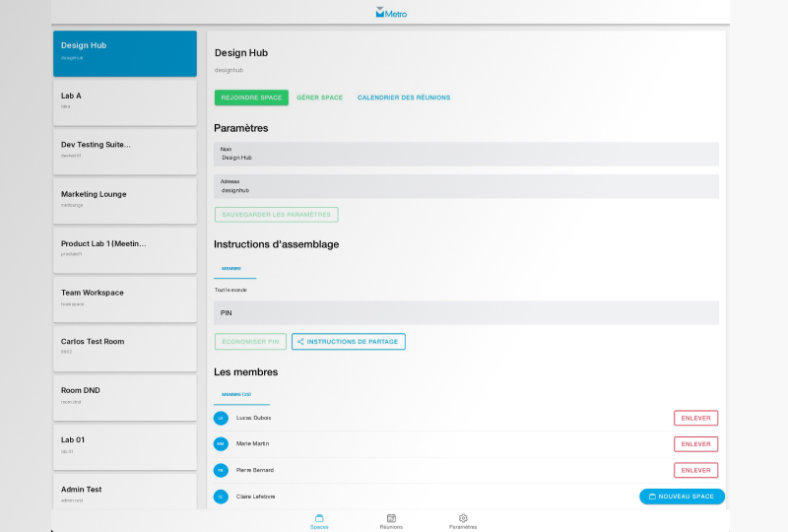Remove Lucas Dubois with Enlever button
Screen dimensions: 788x532
[x=695, y=418]
